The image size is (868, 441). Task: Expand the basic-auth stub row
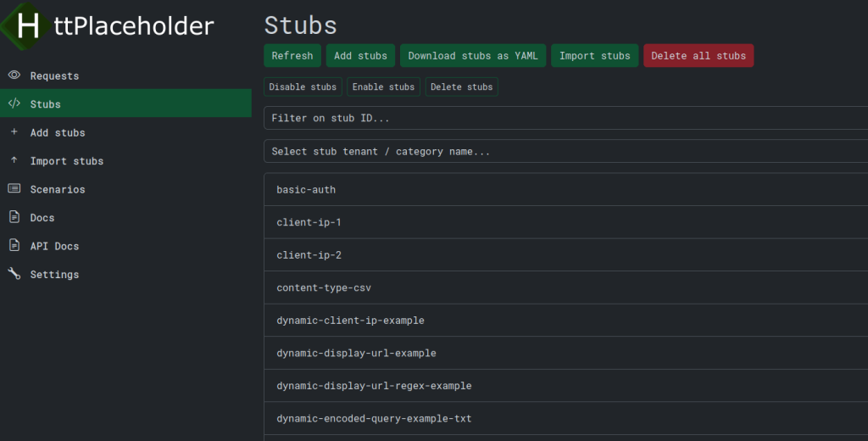pyautogui.click(x=565, y=189)
